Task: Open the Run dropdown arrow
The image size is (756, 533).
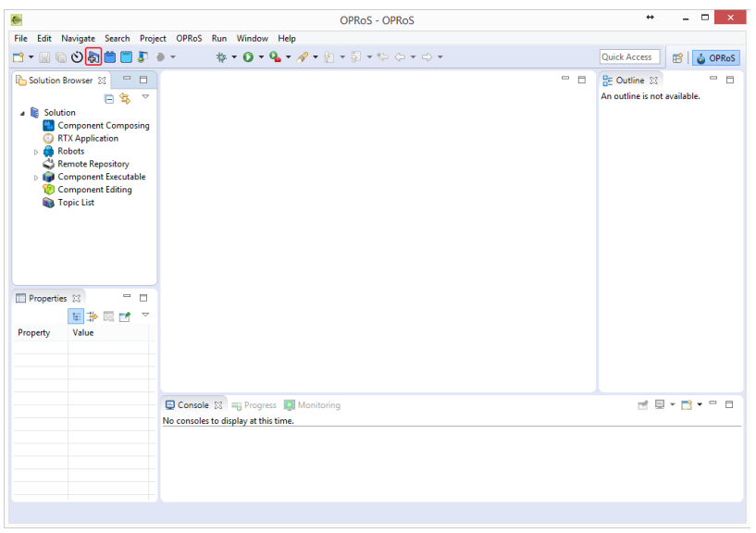Action: (x=261, y=57)
